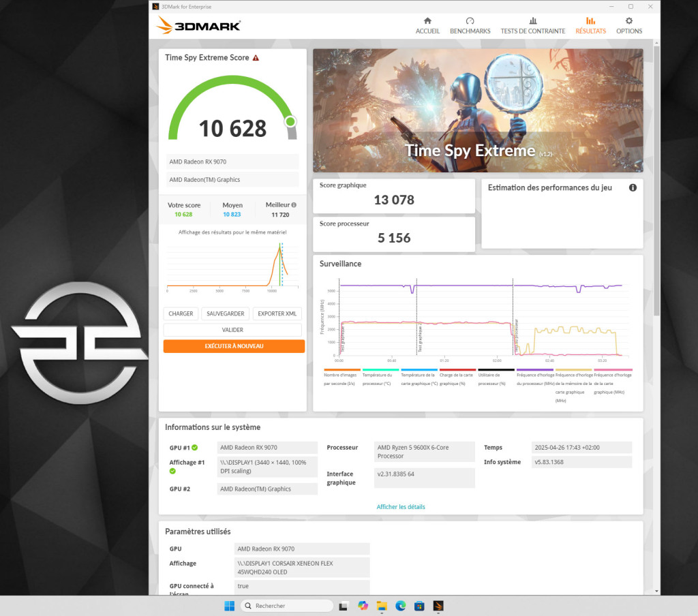Open TESTS DE CONTRAINTE tab
698x616 pixels.
click(533, 26)
